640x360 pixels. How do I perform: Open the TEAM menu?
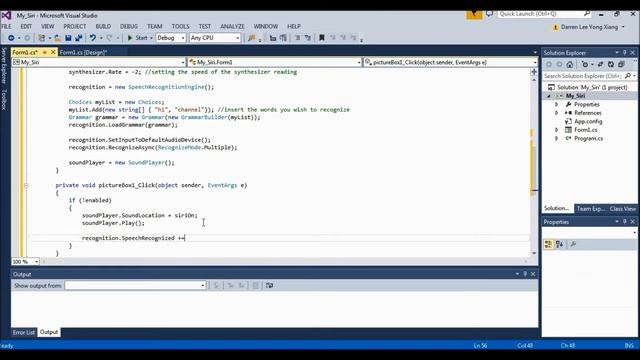[155, 26]
